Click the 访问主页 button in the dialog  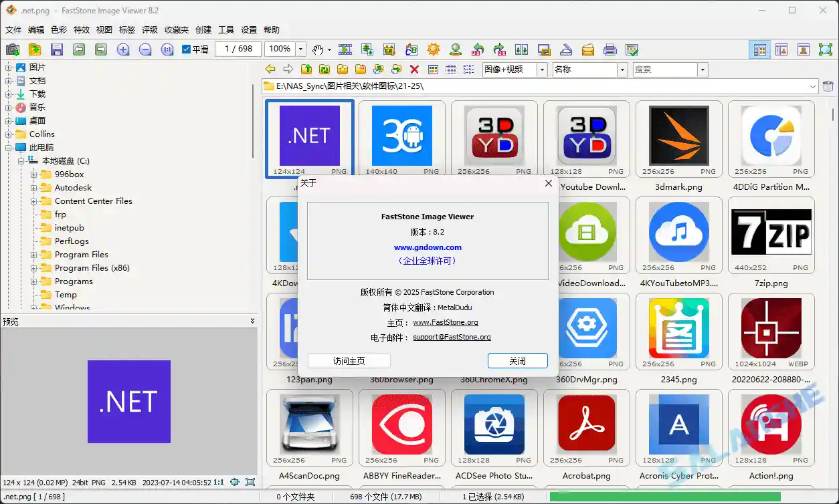[x=349, y=360]
